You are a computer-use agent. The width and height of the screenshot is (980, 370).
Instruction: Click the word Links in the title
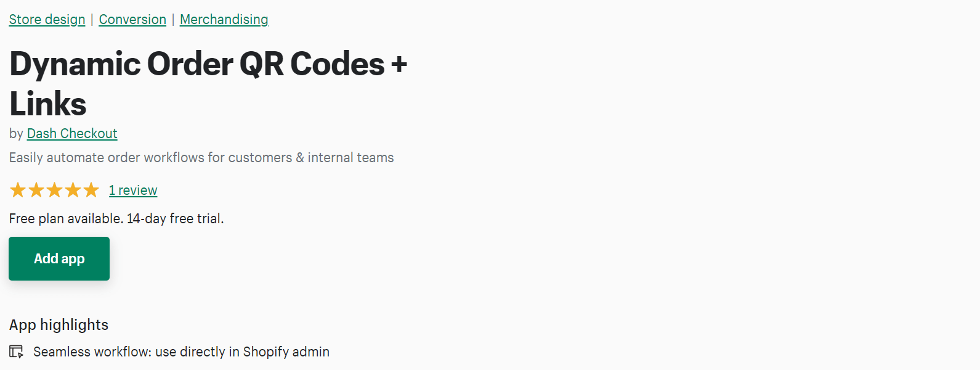[x=48, y=104]
